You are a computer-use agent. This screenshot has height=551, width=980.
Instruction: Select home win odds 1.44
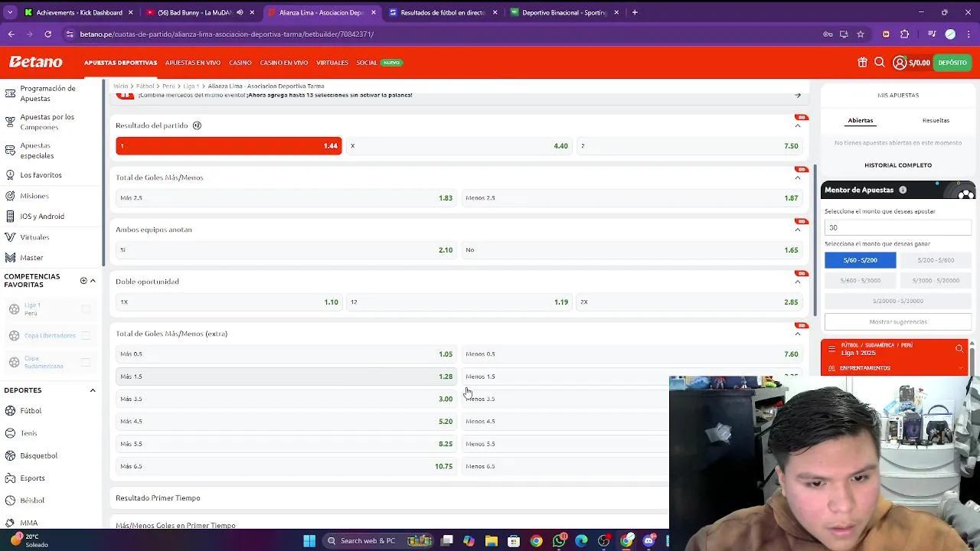[228, 145]
